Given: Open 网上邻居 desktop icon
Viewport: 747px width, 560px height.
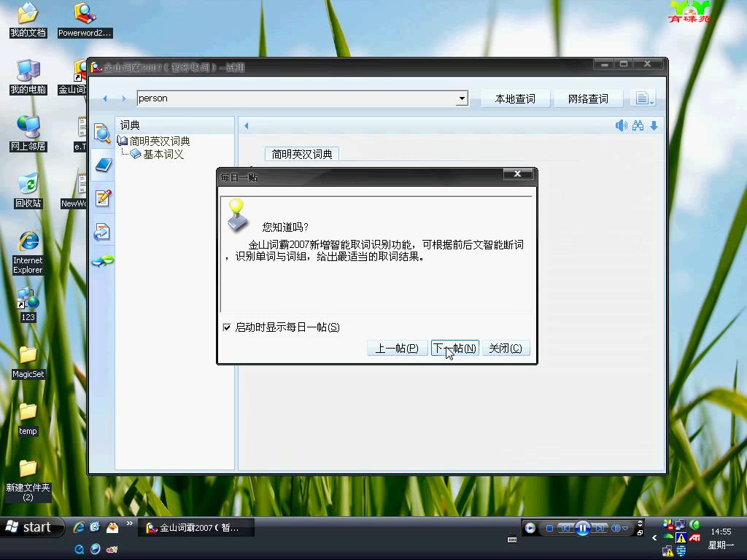Looking at the screenshot, I should tap(28, 133).
